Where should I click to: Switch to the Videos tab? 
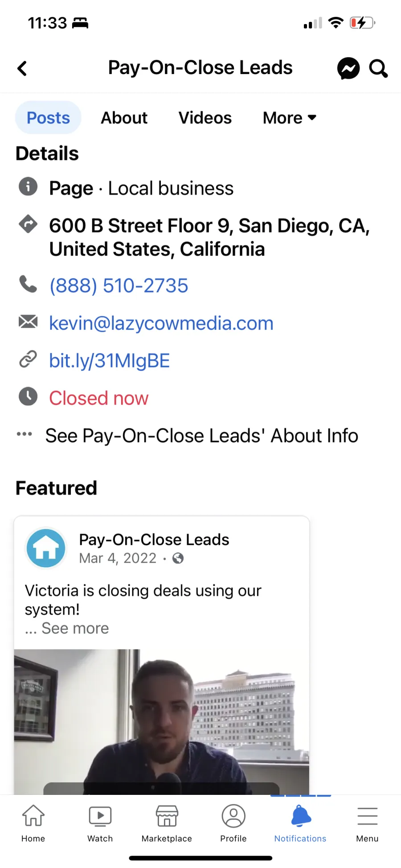(205, 118)
